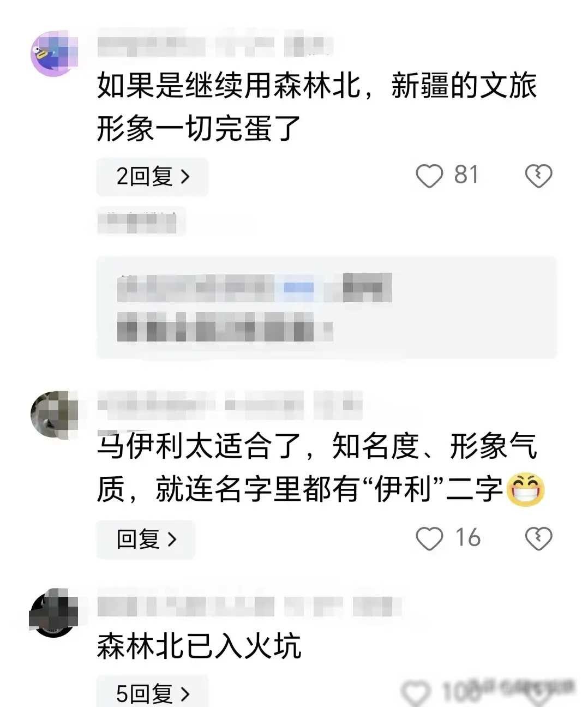Tap the grinning emoji in the comment
588x707 pixels.
[525, 489]
